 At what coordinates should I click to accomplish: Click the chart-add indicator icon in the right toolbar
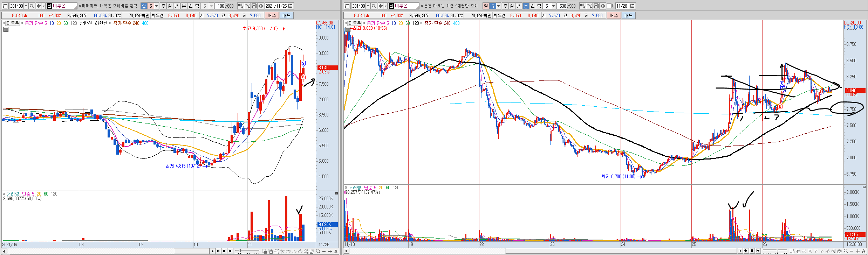[582, 6]
